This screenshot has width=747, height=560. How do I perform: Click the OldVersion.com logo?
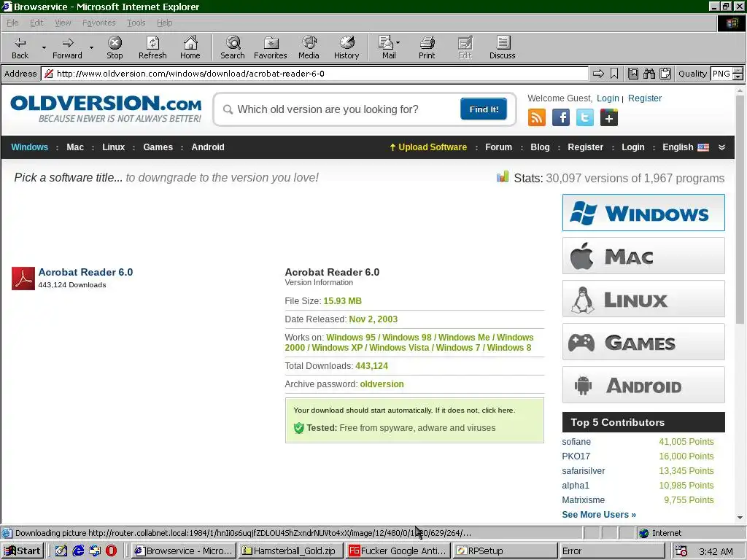coord(106,109)
